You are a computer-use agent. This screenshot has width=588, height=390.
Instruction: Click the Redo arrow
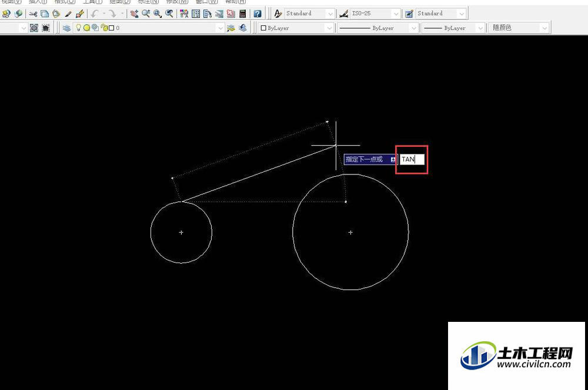112,14
